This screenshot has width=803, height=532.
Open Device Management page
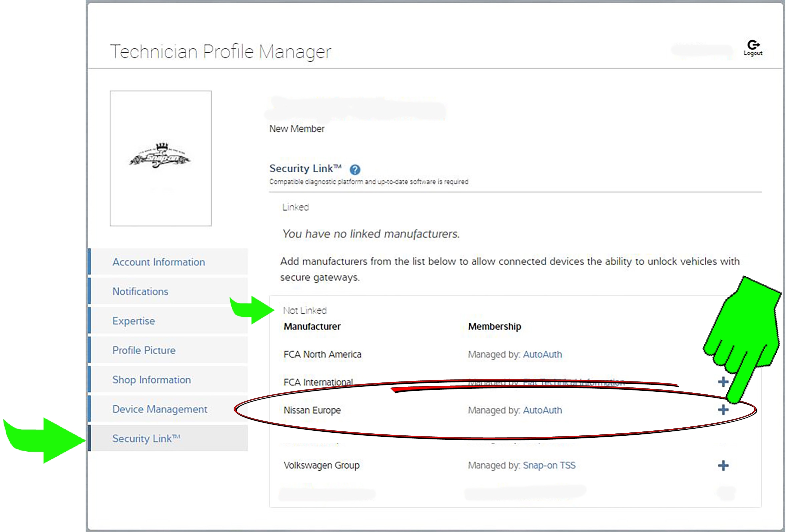(160, 409)
